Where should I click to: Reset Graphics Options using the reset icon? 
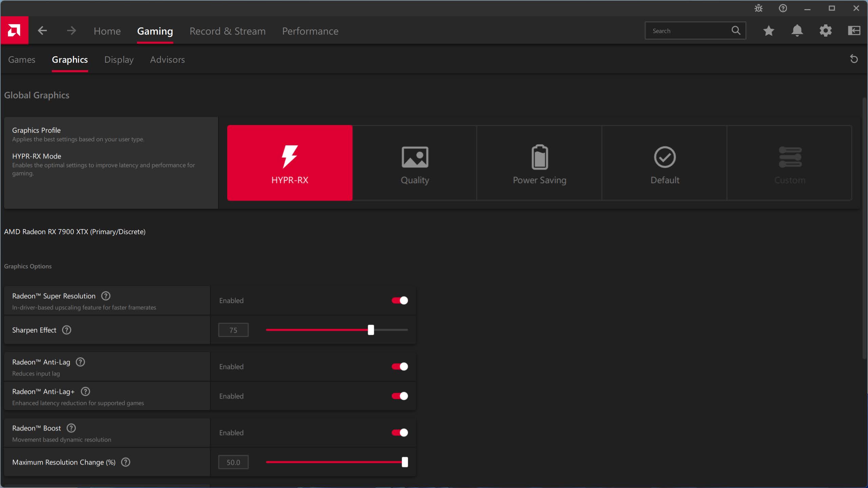(854, 59)
